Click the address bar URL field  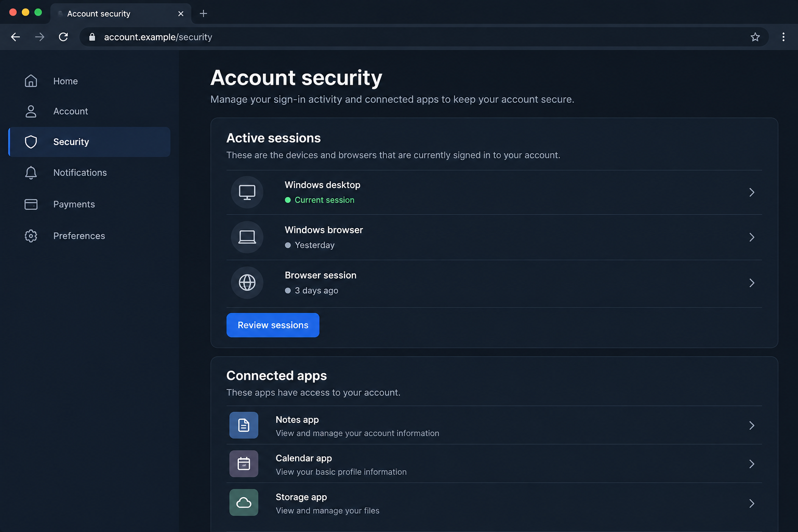point(423,37)
